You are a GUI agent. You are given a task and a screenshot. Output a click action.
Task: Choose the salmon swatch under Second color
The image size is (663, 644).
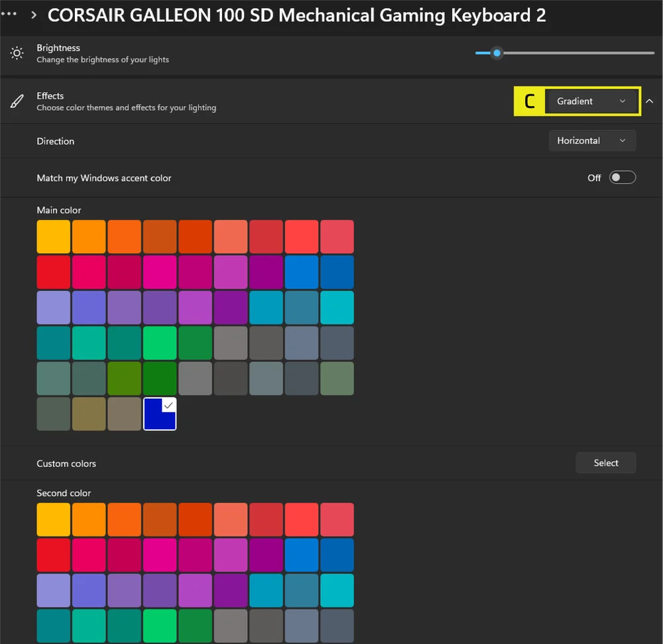click(x=231, y=520)
